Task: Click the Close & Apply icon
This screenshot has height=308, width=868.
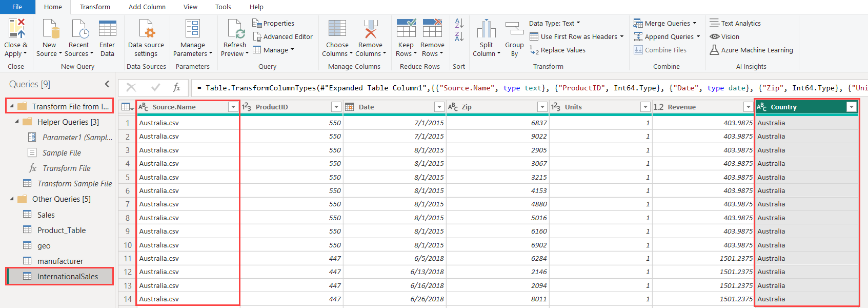Action: pos(15,29)
